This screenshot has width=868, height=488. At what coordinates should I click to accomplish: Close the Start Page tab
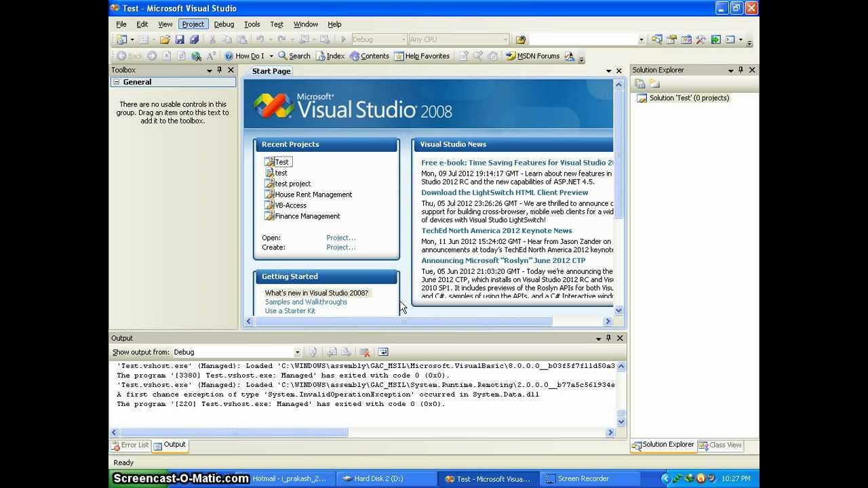coord(618,71)
